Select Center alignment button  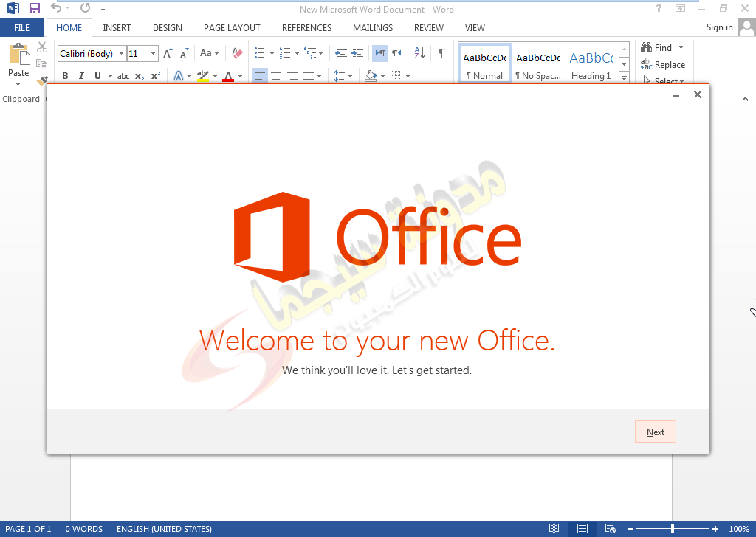pyautogui.click(x=276, y=76)
